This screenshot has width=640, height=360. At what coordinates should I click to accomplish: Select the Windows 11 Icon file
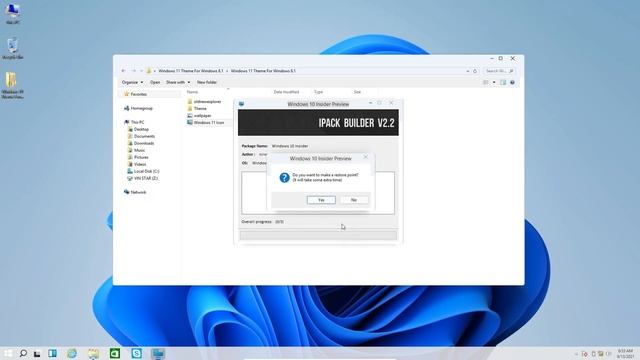tap(206, 122)
